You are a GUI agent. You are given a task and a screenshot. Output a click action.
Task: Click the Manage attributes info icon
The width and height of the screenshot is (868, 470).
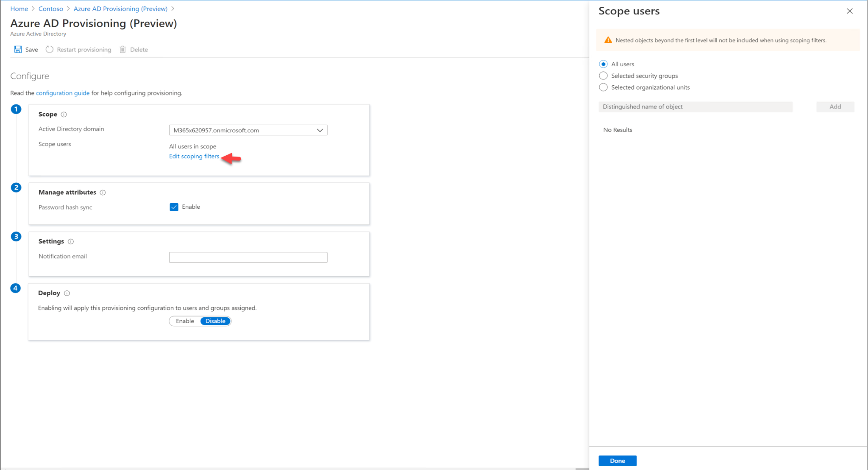[103, 192]
